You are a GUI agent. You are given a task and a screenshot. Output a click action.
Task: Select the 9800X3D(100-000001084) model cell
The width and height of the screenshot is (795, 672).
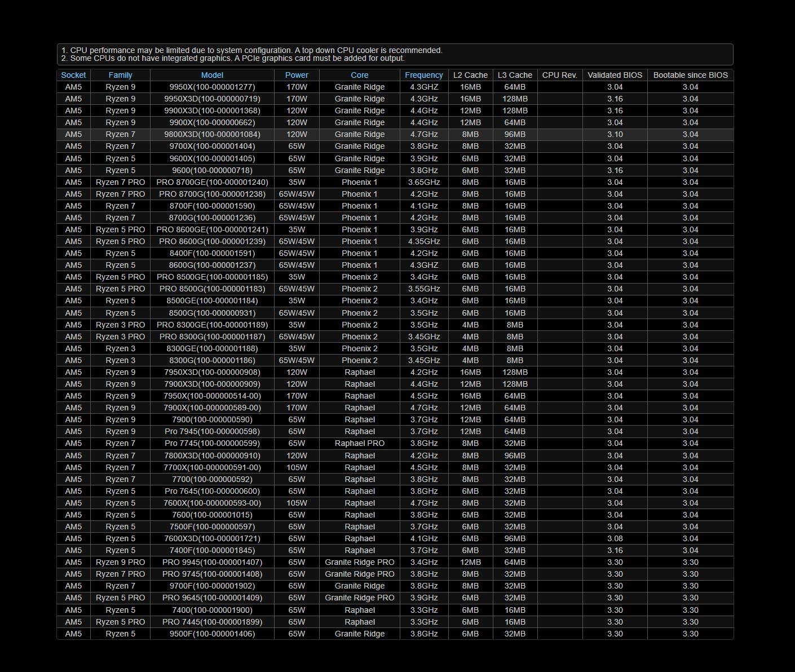pos(212,134)
